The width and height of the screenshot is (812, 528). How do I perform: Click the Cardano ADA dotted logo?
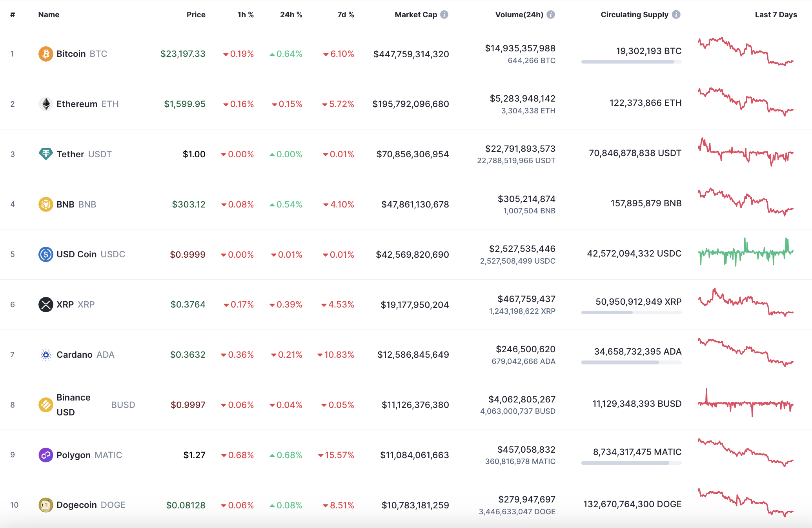tap(46, 355)
